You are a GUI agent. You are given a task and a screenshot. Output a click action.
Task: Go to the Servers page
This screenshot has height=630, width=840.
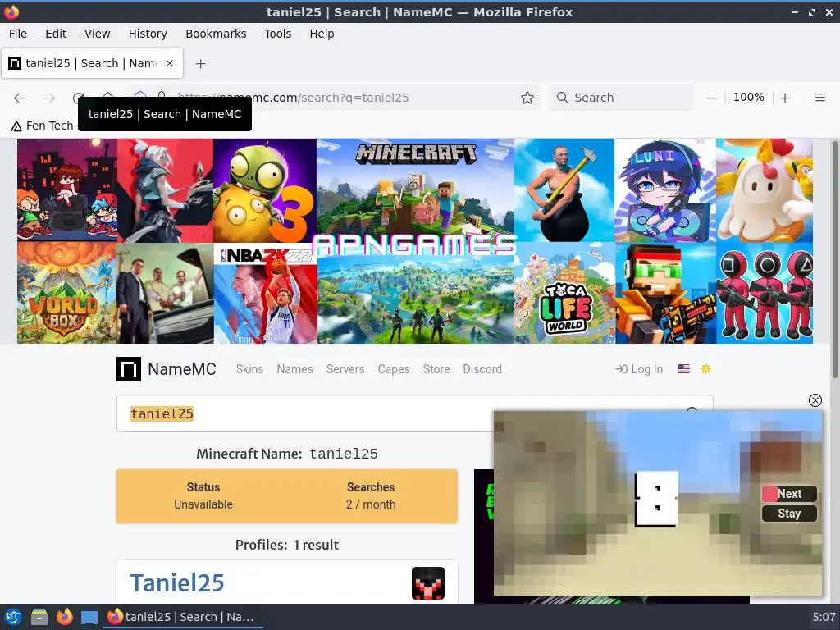(x=345, y=369)
